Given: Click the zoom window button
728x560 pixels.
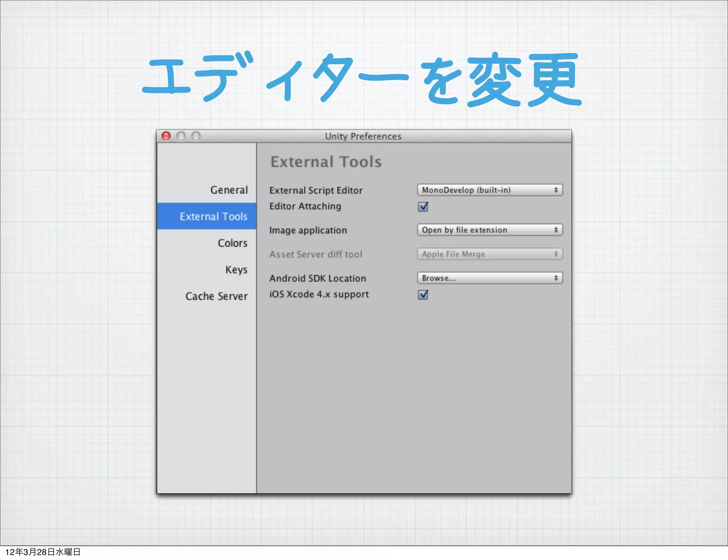Looking at the screenshot, I should click(x=196, y=136).
